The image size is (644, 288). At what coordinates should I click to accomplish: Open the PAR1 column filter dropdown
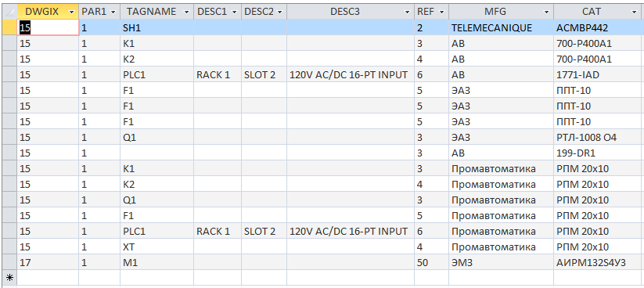pyautogui.click(x=113, y=13)
